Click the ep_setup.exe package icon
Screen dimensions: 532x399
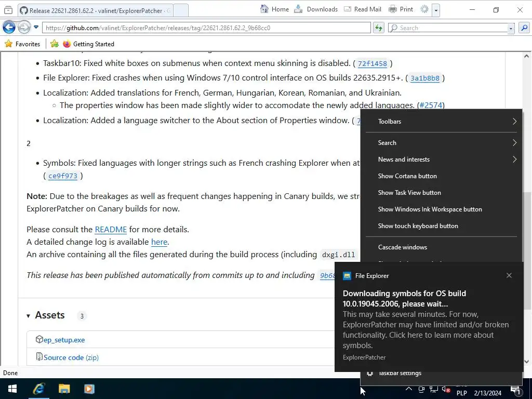pyautogui.click(x=39, y=339)
